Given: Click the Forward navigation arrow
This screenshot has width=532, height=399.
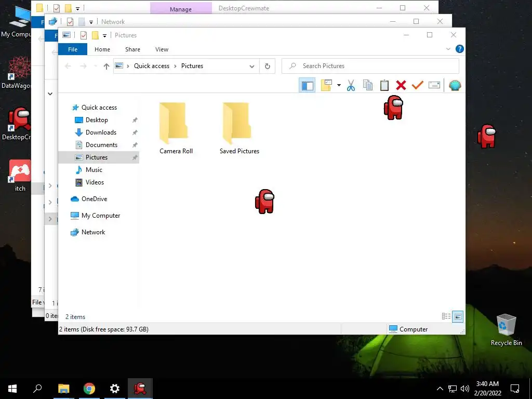Looking at the screenshot, I should click(83, 66).
